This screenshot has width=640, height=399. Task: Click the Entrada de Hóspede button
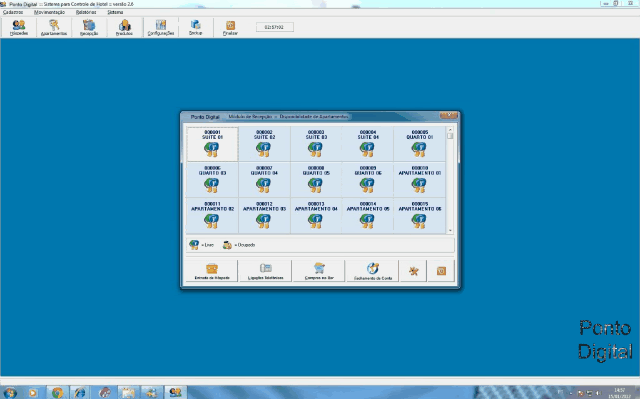pos(212,271)
